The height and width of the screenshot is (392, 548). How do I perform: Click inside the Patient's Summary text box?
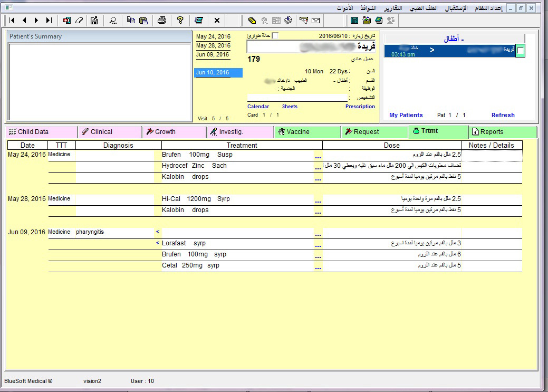[x=100, y=82]
